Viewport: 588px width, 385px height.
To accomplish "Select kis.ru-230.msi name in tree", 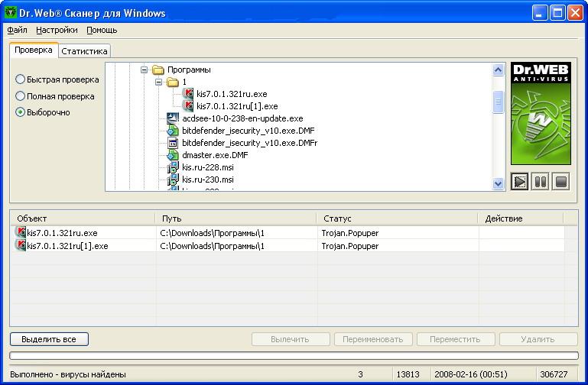I will tap(208, 180).
